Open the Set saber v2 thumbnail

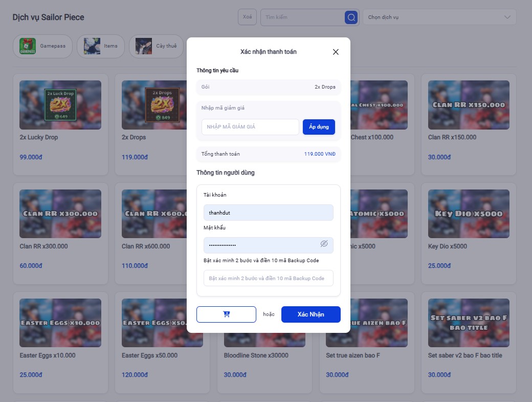click(469, 323)
